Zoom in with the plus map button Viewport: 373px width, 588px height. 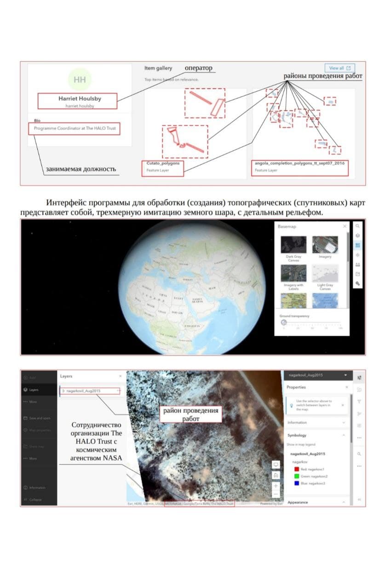[x=275, y=486]
